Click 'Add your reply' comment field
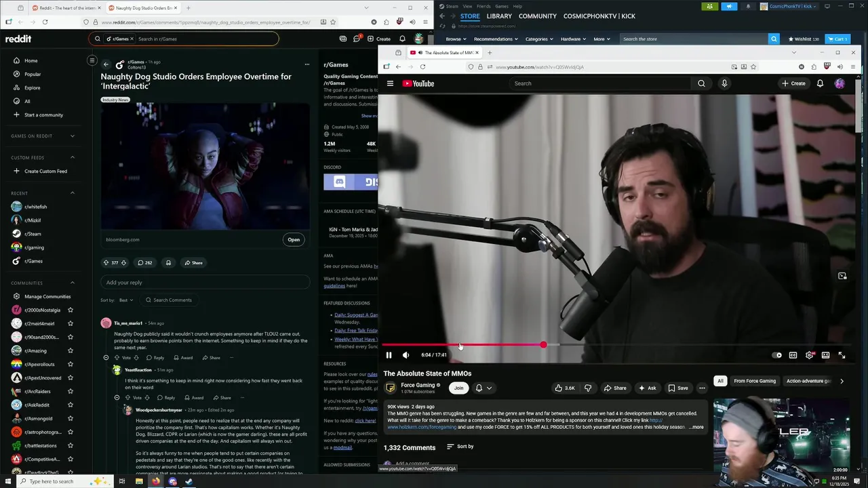The image size is (868, 488). [205, 283]
